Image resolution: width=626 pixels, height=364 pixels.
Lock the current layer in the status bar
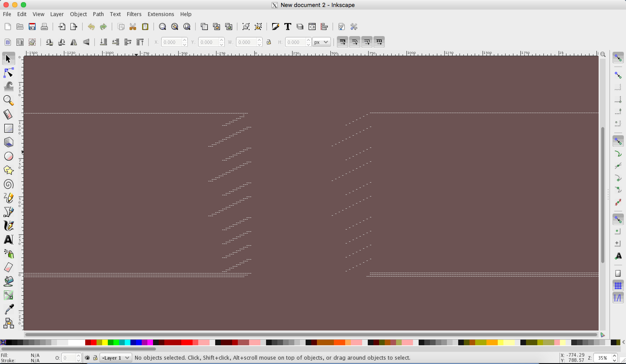(95, 358)
